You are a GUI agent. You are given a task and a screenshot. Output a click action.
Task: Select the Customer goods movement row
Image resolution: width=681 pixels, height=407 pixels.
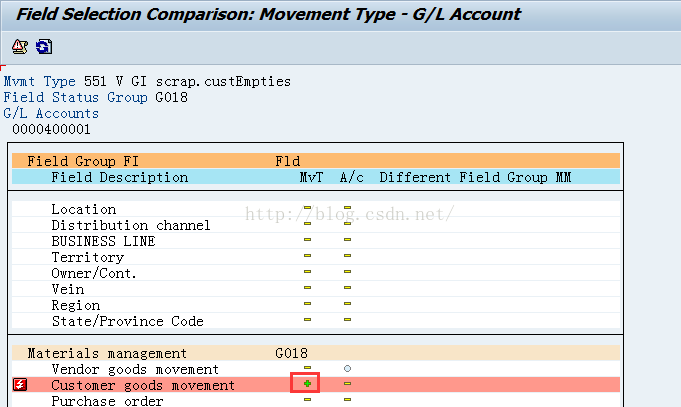coord(316,385)
